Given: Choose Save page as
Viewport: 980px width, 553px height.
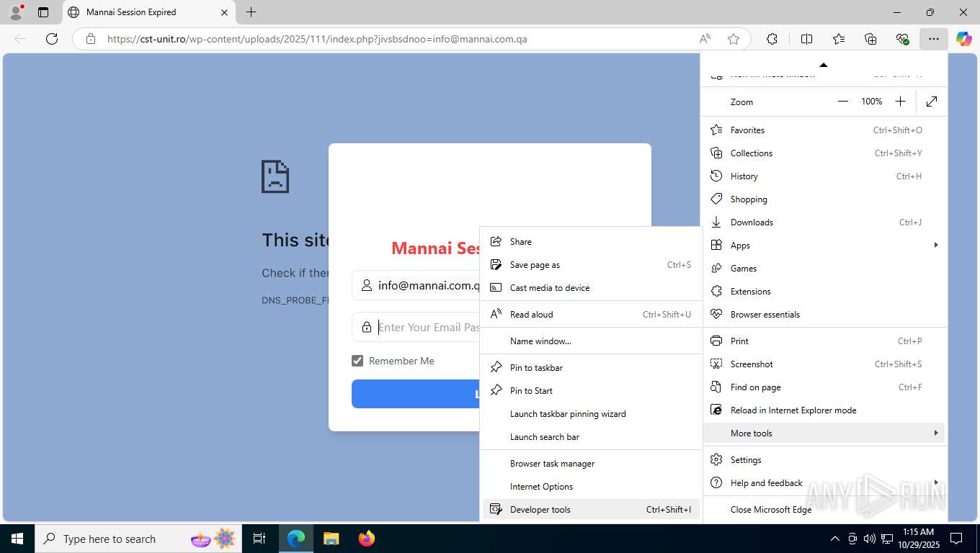Looking at the screenshot, I should click(x=591, y=265).
